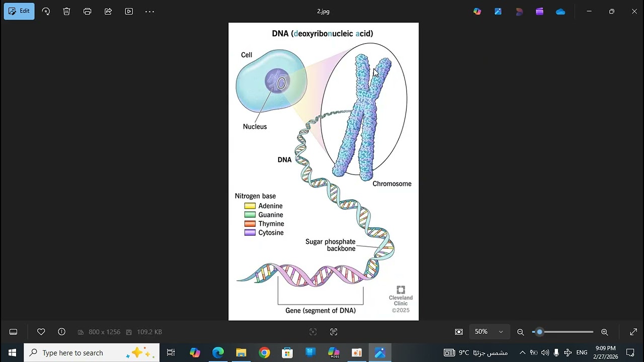Open the OneDrive cloud icon
Image resolution: width=644 pixels, height=362 pixels.
[x=560, y=11]
